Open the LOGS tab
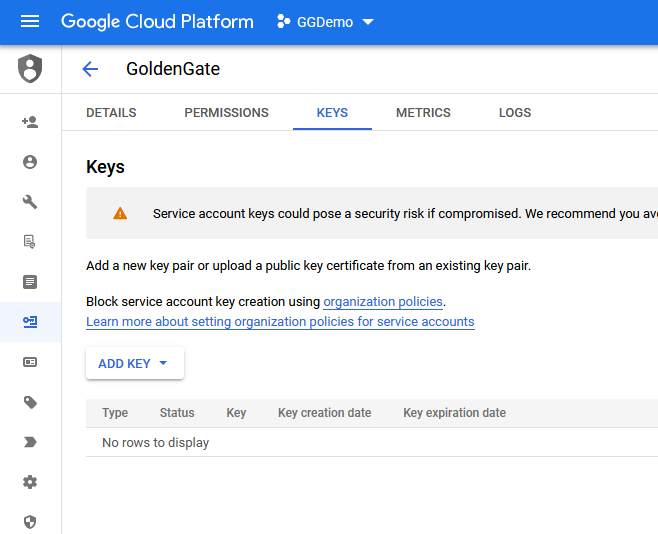This screenshot has width=658, height=534. 515,113
